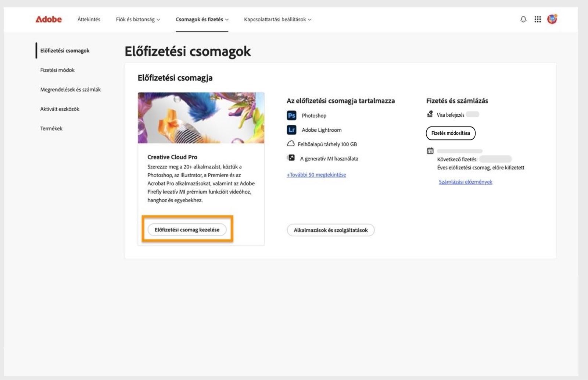This screenshot has height=380, width=588.
Task: Click the Visa payment signature icon
Action: click(430, 114)
